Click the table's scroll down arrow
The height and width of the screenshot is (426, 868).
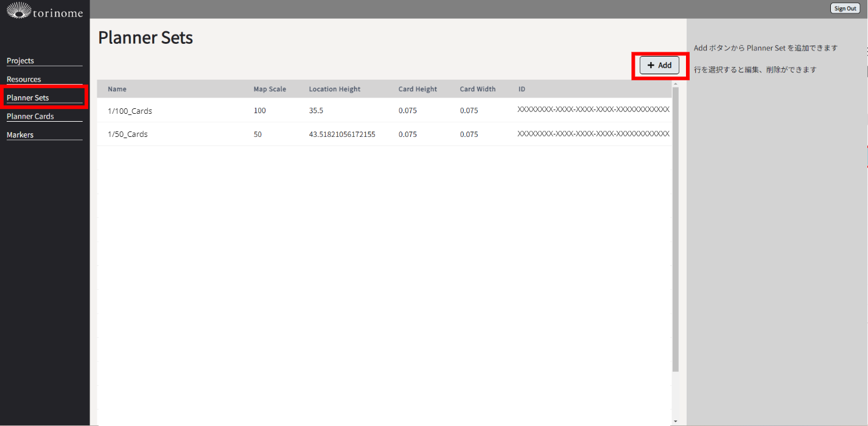coord(675,421)
